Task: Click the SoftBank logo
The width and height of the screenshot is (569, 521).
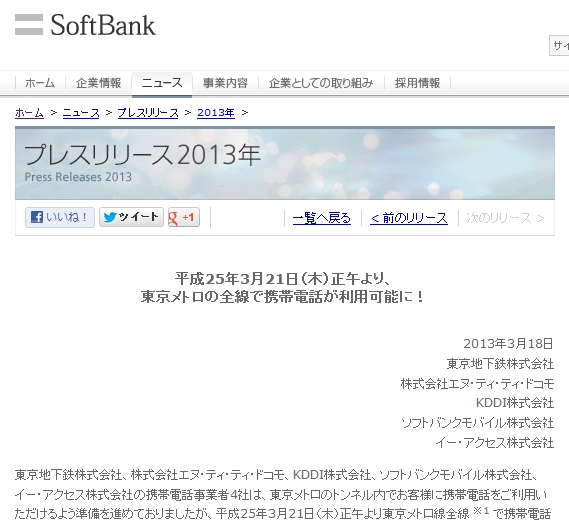Action: (x=85, y=25)
